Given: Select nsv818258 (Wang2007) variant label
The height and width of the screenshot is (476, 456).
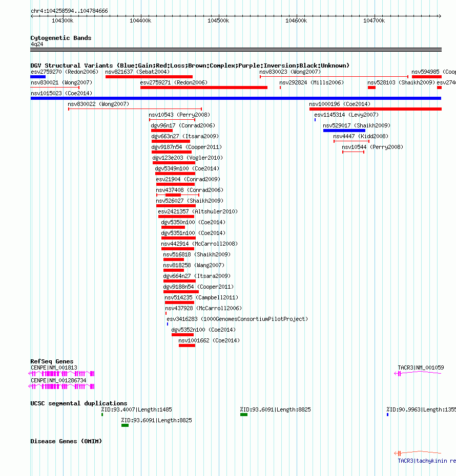Looking at the screenshot, I should 194,265.
